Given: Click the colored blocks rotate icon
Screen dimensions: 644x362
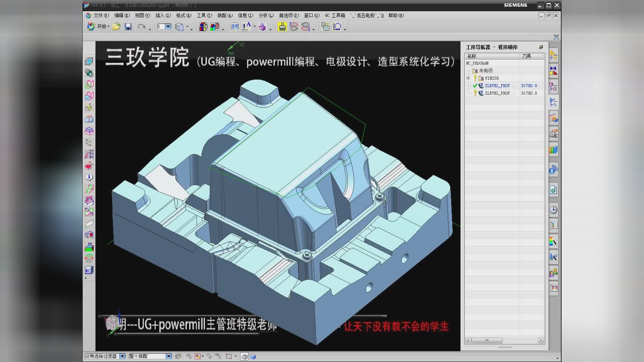Looking at the screenshot, I should 203,27.
